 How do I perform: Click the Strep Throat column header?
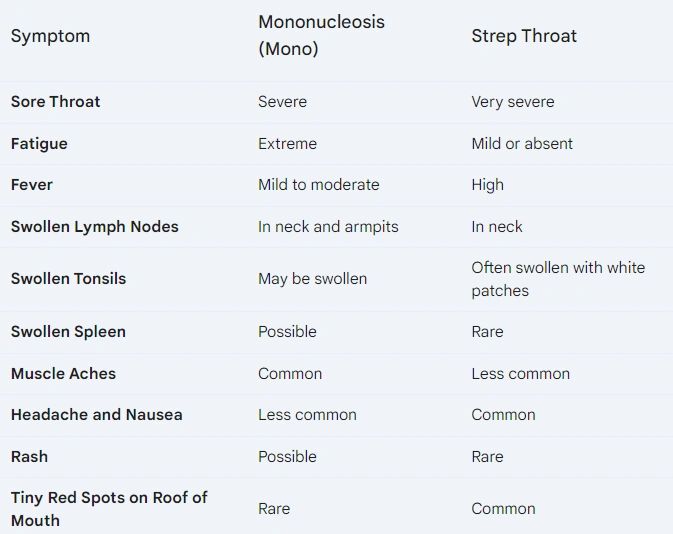(524, 36)
